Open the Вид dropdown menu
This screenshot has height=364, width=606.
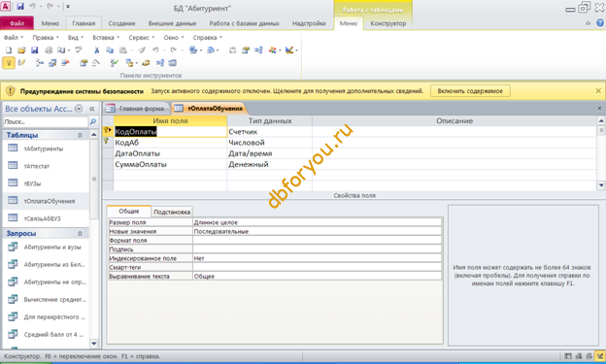pyautogui.click(x=76, y=38)
